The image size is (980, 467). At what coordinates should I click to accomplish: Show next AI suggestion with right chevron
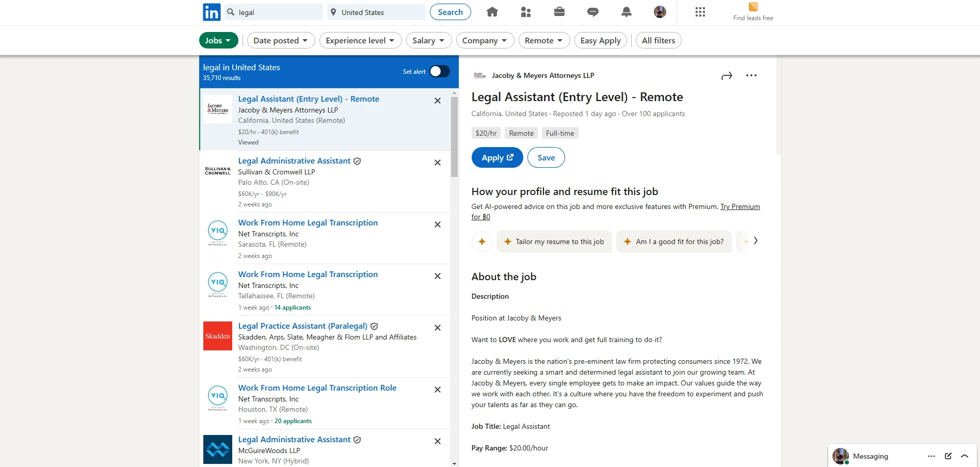coord(756,240)
